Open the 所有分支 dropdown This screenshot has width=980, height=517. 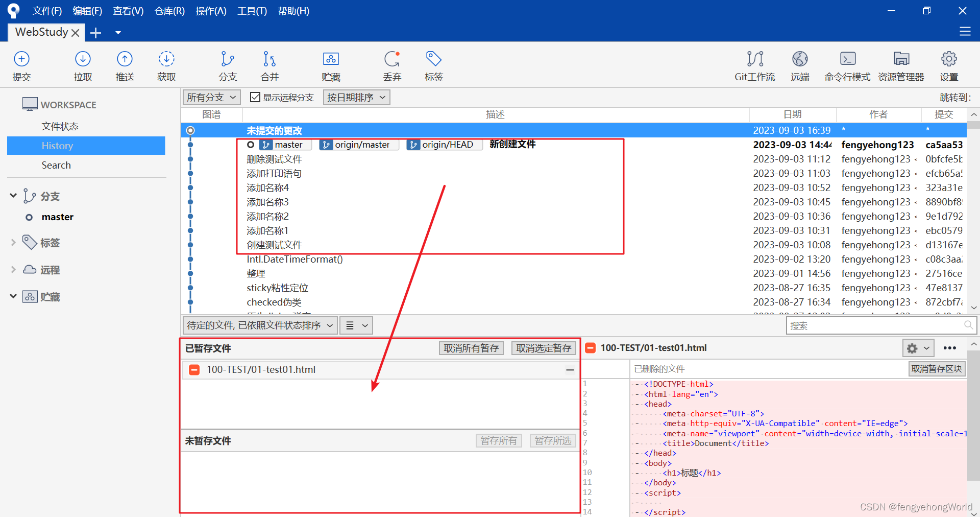tap(211, 97)
